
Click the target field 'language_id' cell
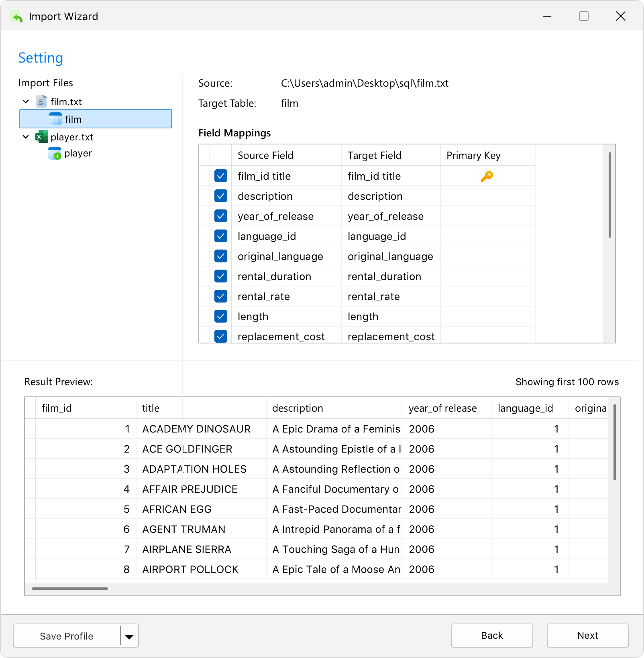pyautogui.click(x=391, y=236)
